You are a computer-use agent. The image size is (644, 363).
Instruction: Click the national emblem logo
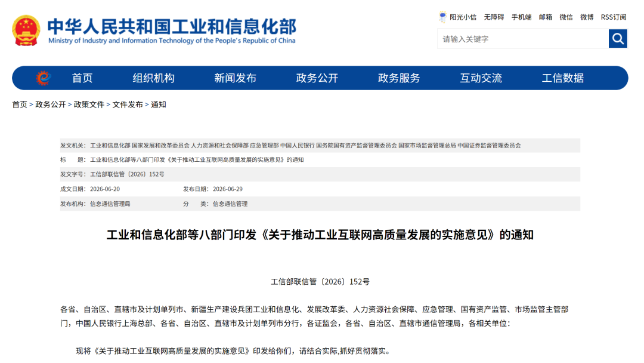[x=26, y=30]
